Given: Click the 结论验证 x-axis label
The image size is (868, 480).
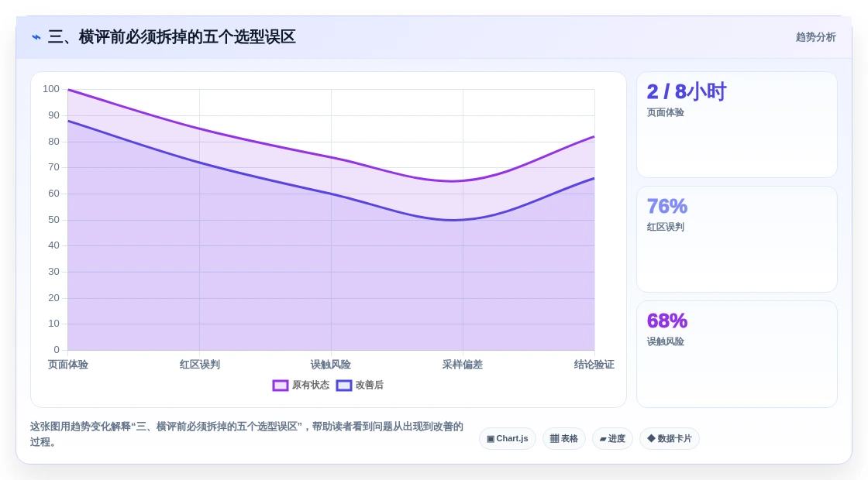Looking at the screenshot, I should 594,365.
